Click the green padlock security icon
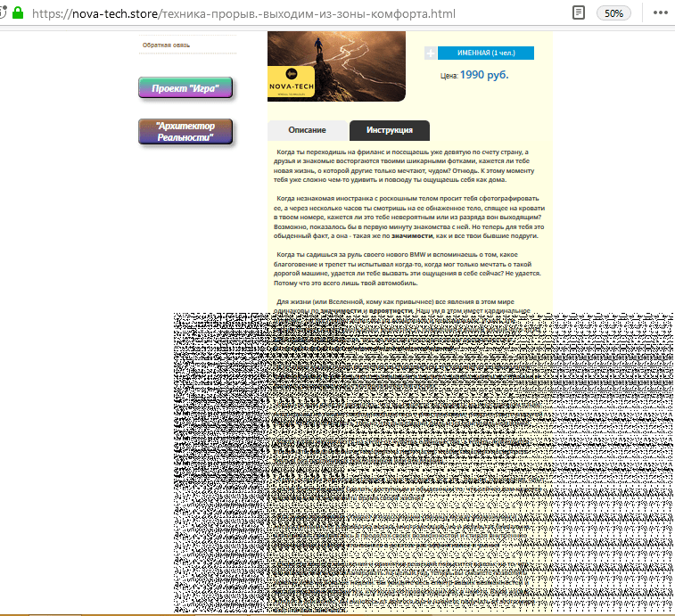The width and height of the screenshot is (675, 616). click(17, 14)
